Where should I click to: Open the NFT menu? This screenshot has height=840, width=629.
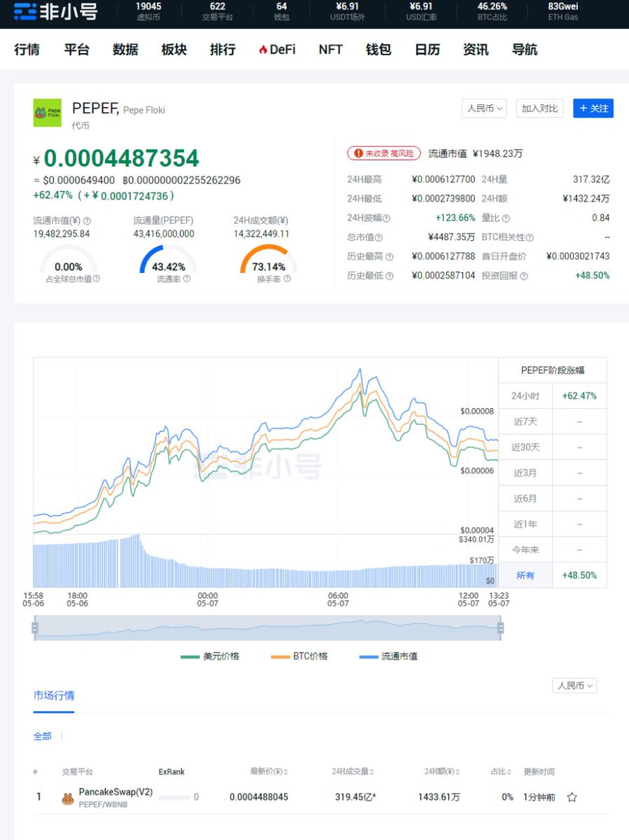(331, 50)
